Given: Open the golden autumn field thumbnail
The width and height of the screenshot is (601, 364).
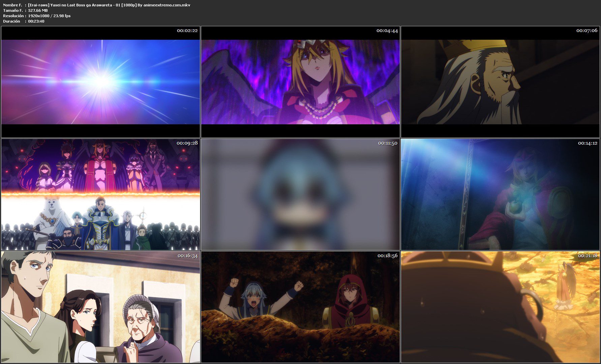Looking at the screenshot, I should 500,307.
